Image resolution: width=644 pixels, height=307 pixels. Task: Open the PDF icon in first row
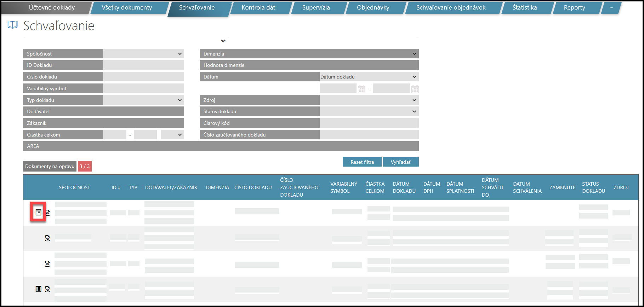(x=47, y=213)
